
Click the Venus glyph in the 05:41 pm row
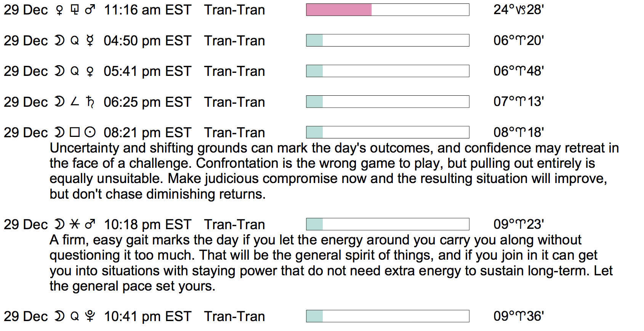pos(90,71)
